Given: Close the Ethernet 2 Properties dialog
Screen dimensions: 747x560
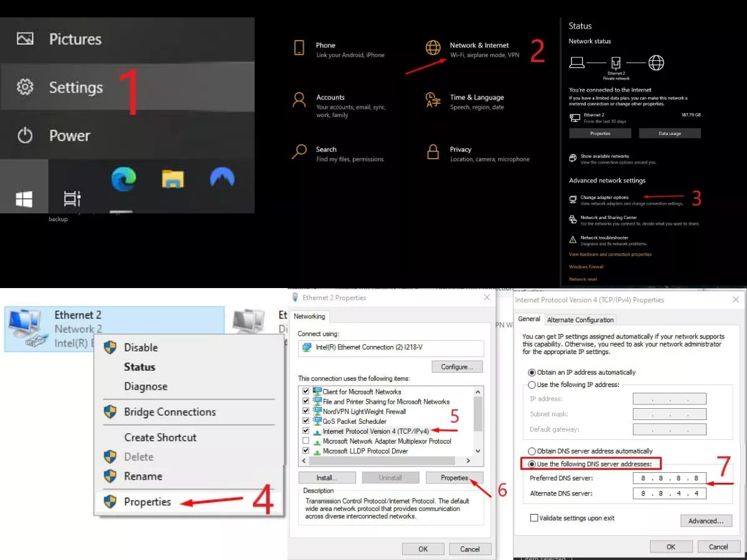Looking at the screenshot, I should 487,297.
